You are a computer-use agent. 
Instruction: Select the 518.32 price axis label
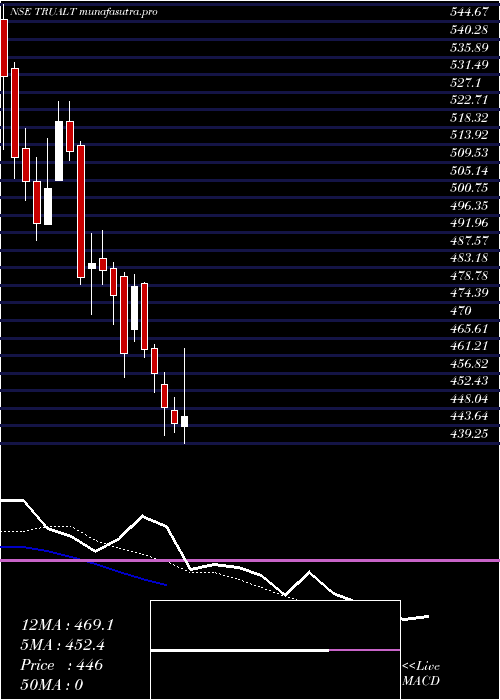tap(469, 117)
